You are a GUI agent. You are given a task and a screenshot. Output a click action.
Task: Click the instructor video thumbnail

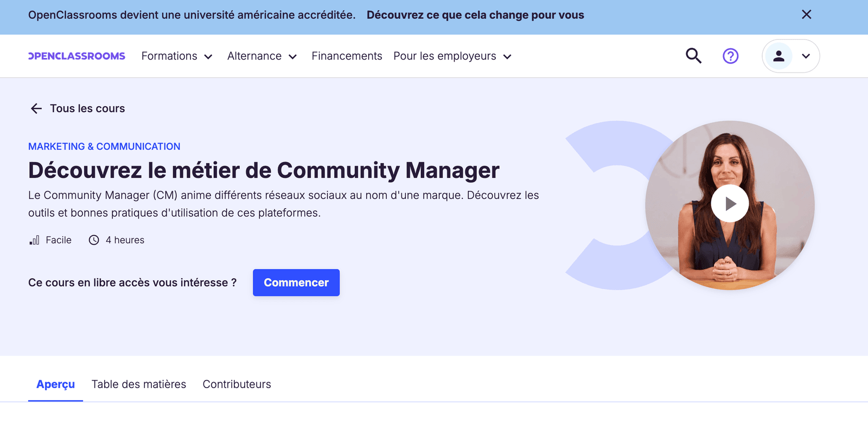coord(730,205)
